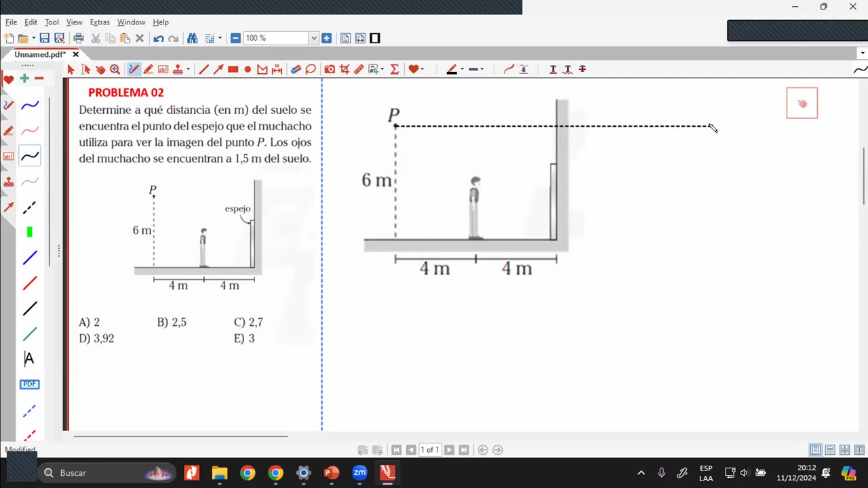Open the zoom level combo box showing 100 %
Screen dimensions: 868x488
pos(281,38)
